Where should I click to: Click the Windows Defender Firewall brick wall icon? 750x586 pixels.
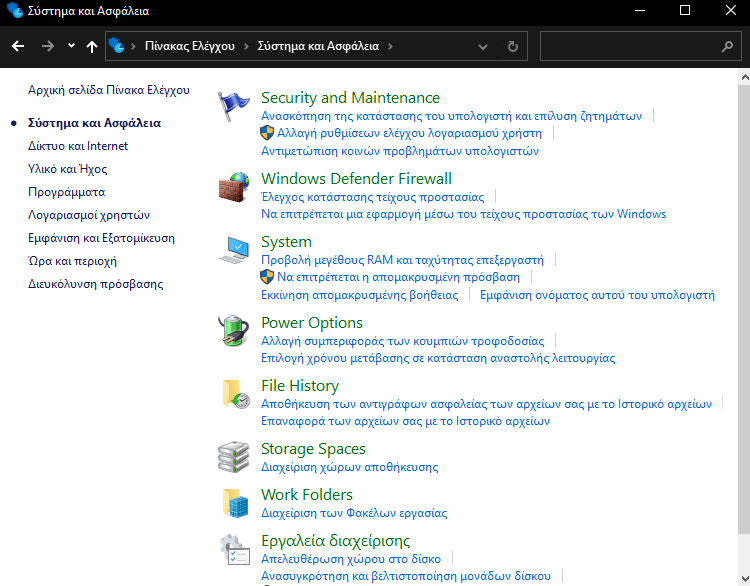234,187
